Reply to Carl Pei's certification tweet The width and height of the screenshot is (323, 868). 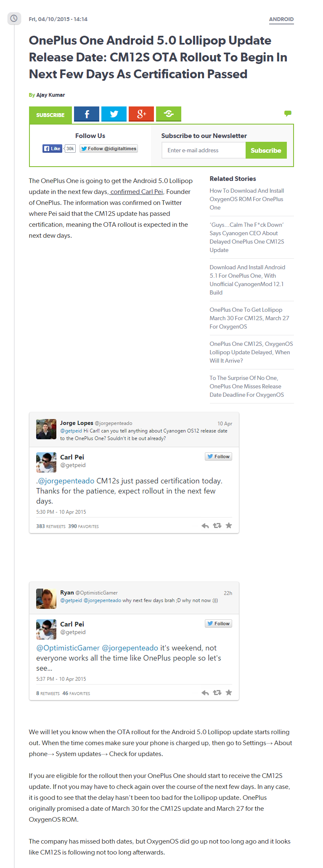point(205,526)
